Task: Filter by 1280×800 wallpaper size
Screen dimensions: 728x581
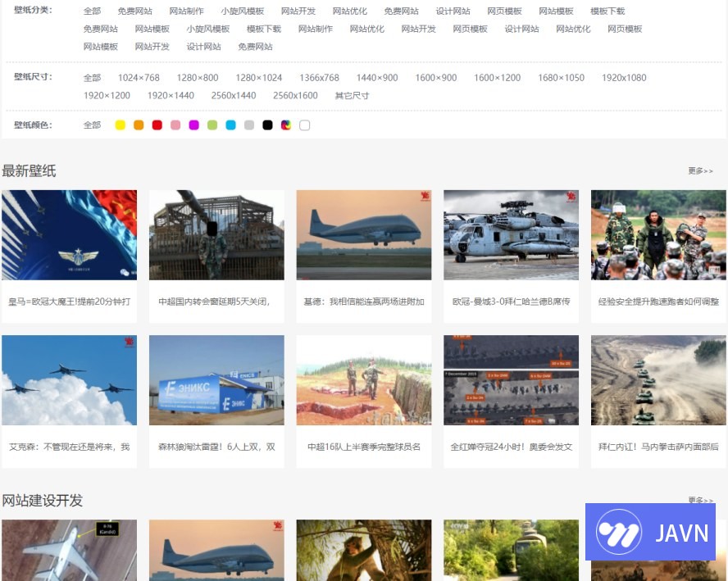Action: click(x=198, y=78)
